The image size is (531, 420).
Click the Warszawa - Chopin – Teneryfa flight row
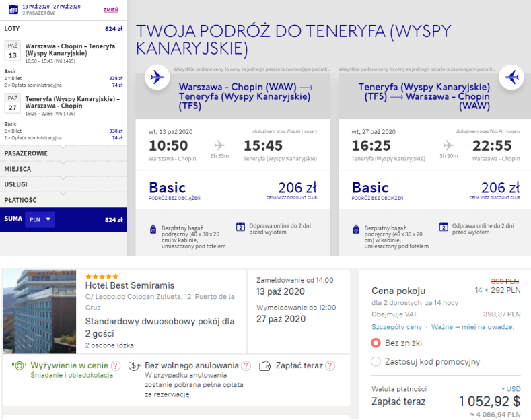64,53
